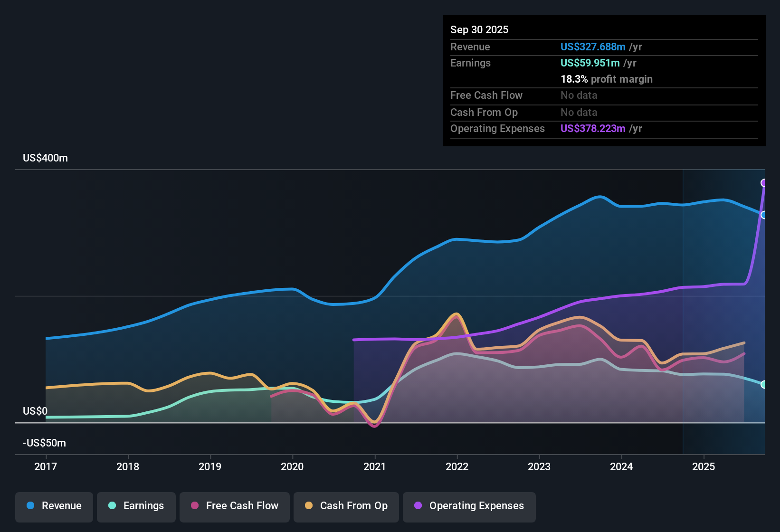Expand the Sep 30 2025 data tooltip
Image resolution: width=780 pixels, height=532 pixels.
[x=479, y=29]
